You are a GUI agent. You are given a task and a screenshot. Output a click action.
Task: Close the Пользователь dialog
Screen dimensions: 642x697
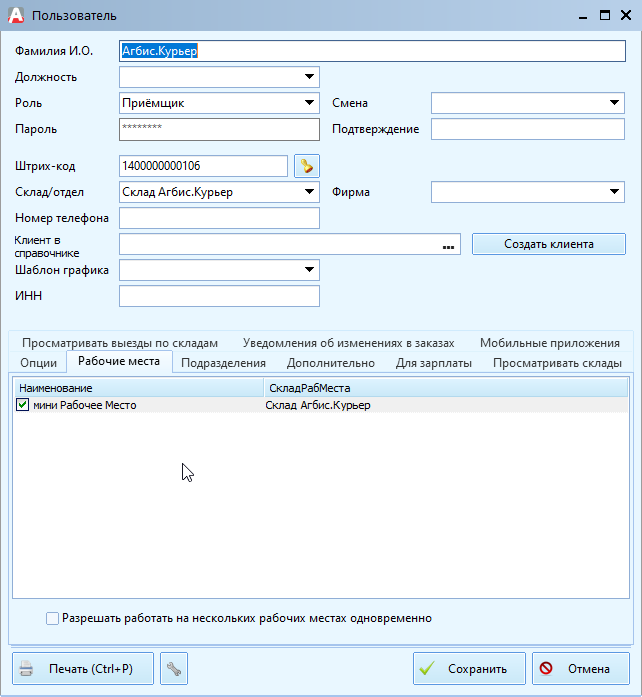[x=626, y=15]
